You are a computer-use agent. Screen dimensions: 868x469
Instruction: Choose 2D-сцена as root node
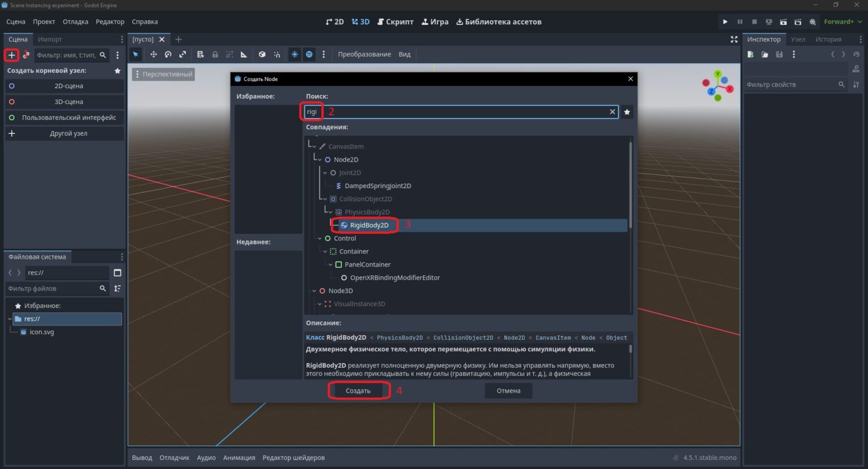64,86
